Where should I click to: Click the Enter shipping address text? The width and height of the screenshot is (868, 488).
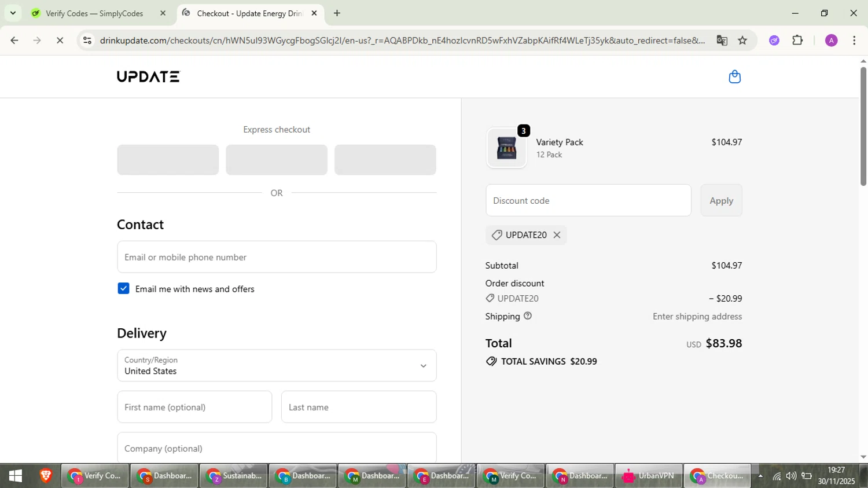697,316
